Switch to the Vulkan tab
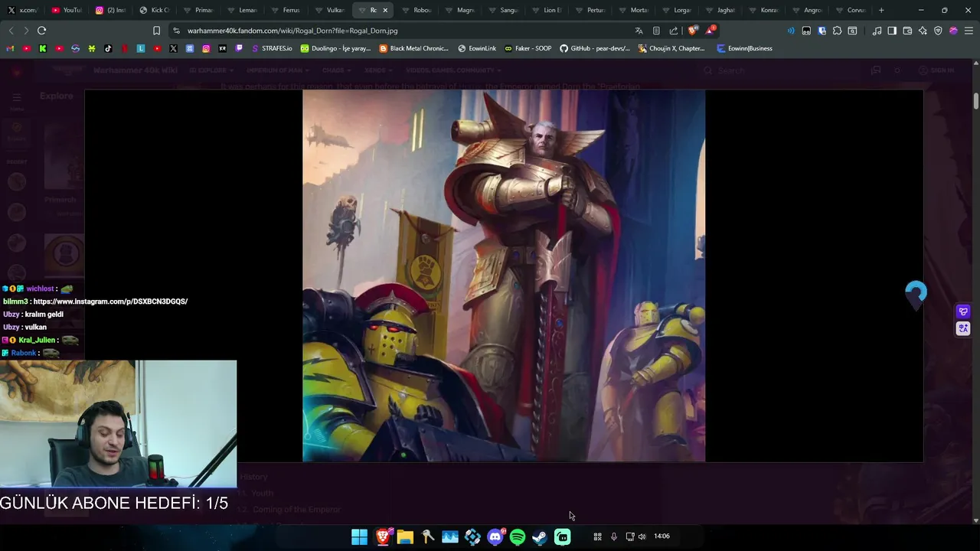The width and height of the screenshot is (980, 551). (329, 10)
